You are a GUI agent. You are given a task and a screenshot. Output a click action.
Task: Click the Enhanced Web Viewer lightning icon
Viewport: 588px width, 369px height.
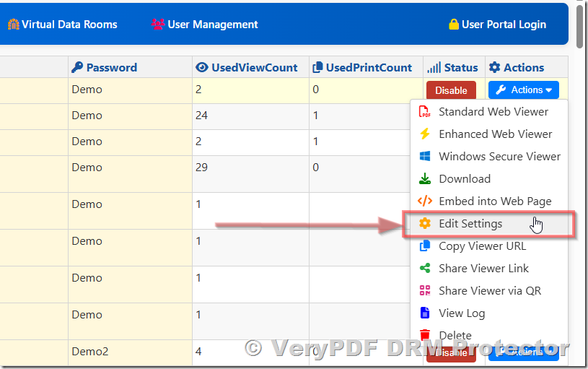click(x=425, y=134)
